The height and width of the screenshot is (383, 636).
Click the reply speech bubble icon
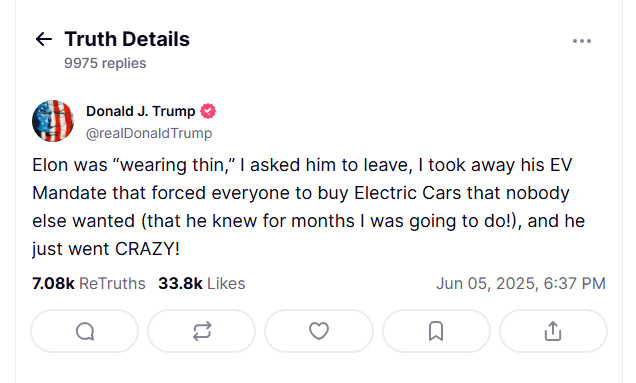tap(85, 331)
